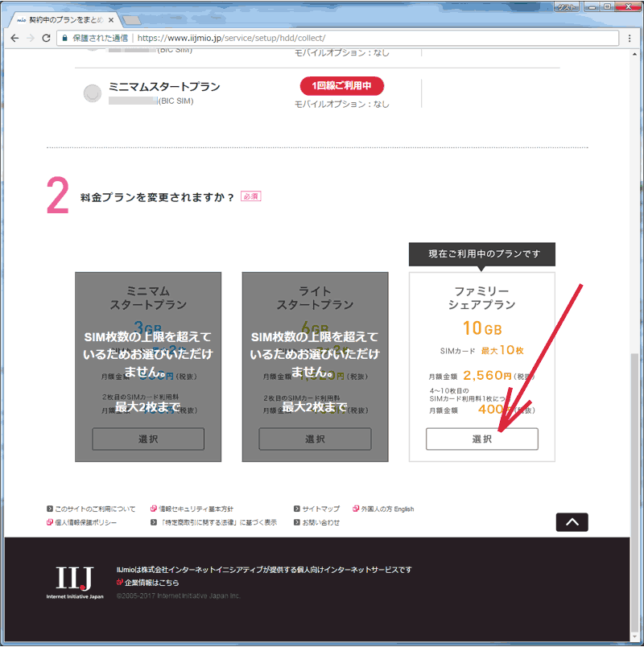Select the ミニマムスタートプラン radio button
Screen dimensions: 644x647
[93, 93]
